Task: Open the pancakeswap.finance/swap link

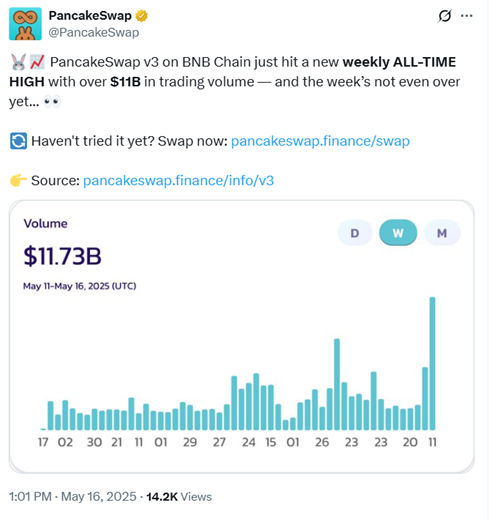Action: [320, 141]
